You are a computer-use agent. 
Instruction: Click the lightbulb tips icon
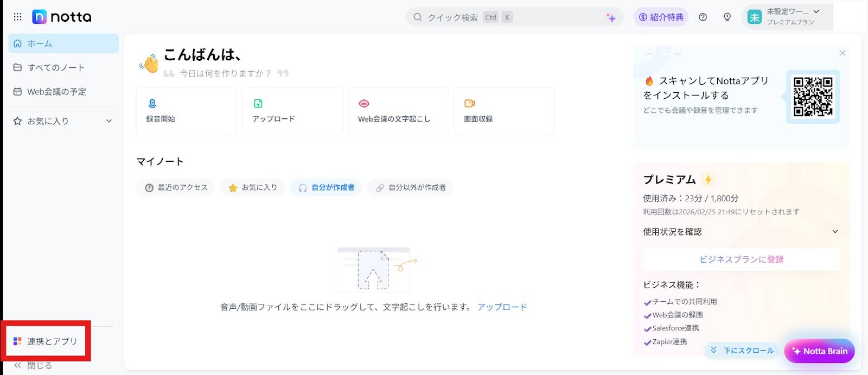coord(727,17)
